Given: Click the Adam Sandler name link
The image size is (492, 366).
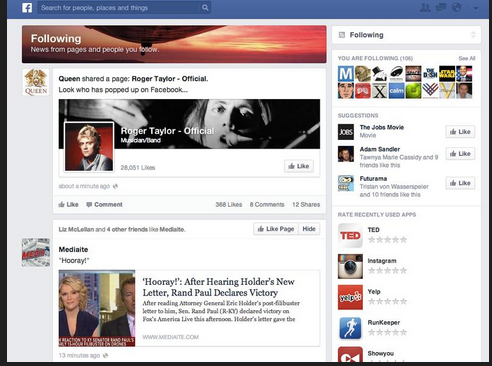Looking at the screenshot, I should (380, 149).
